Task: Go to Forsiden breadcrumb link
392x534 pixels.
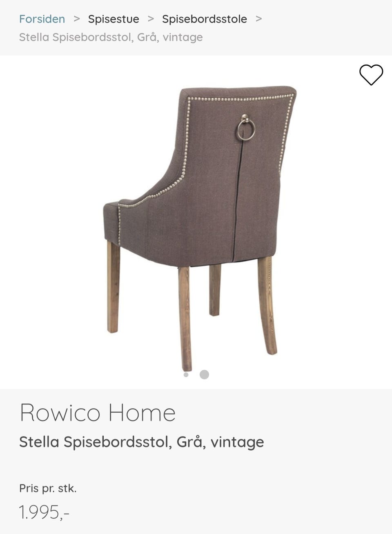Action: point(42,19)
